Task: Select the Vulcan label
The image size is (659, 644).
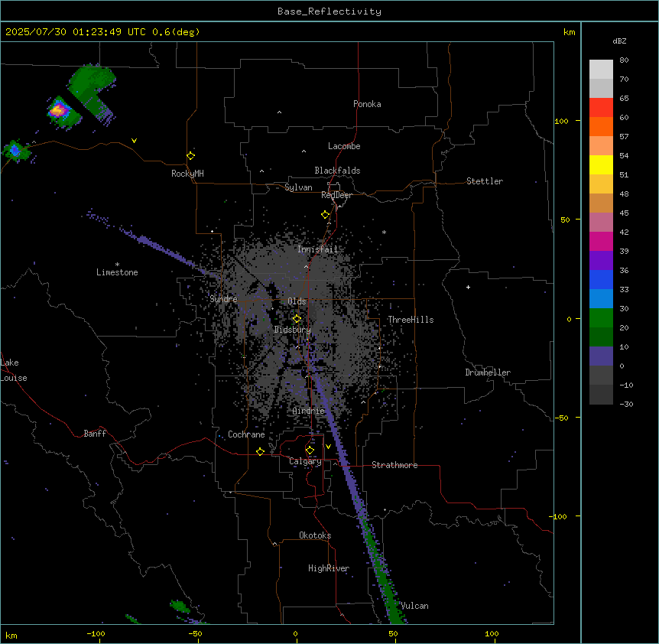Action: 415,606
